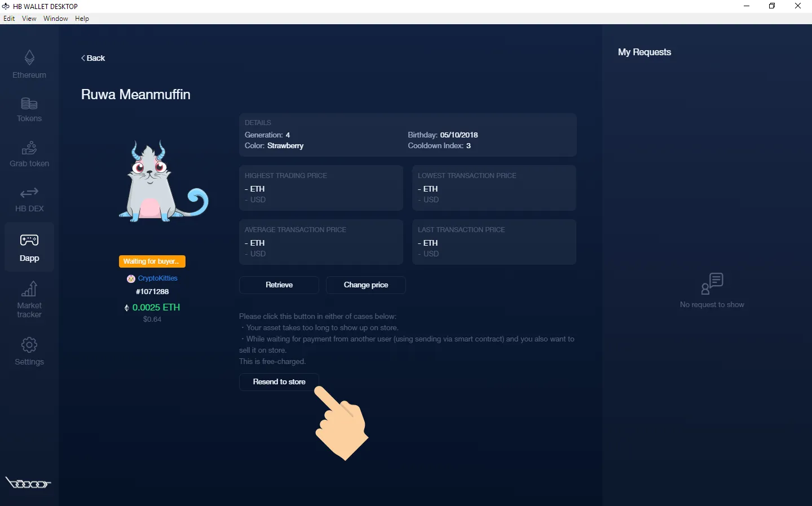Select the Dapp gamepad icon
812x506 pixels.
click(29, 241)
